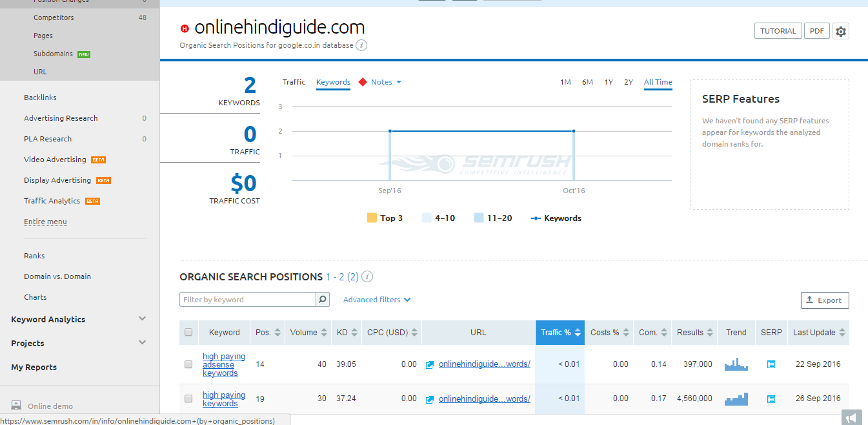This screenshot has width=868, height=425.
Task: Open Domain vs. Domain in sidebar
Action: point(57,276)
